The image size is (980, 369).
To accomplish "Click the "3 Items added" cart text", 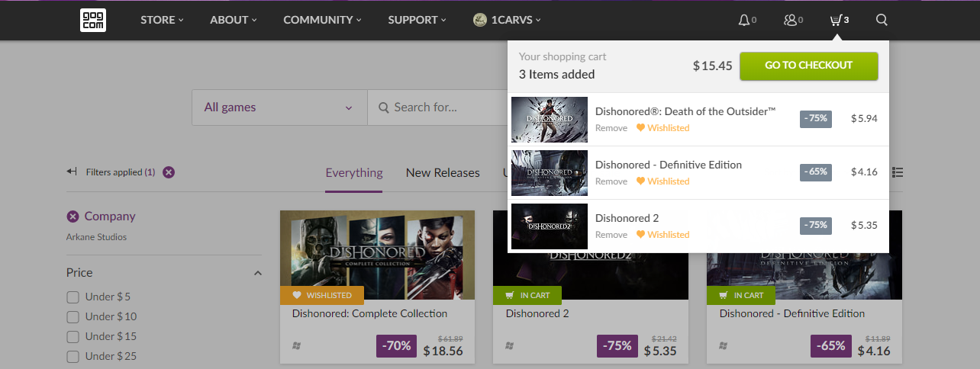I will [557, 74].
